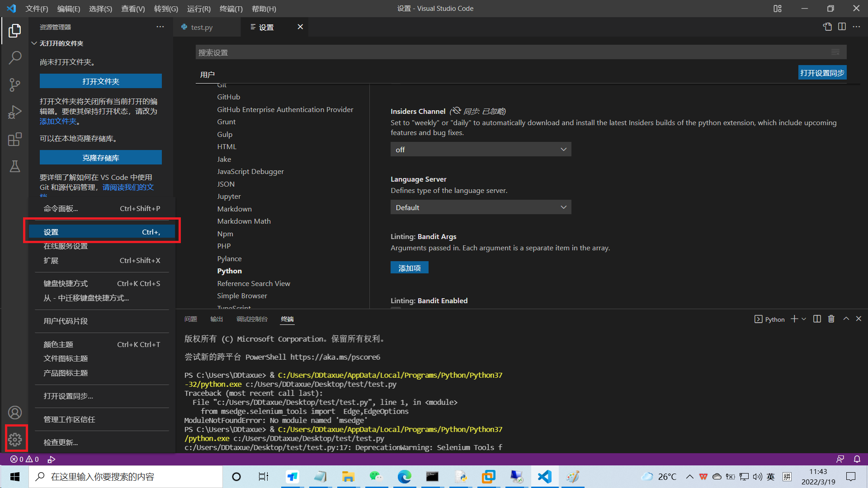Viewport: 868px width, 488px height.
Task: Open editor more actions ellipsis
Action: (856, 27)
